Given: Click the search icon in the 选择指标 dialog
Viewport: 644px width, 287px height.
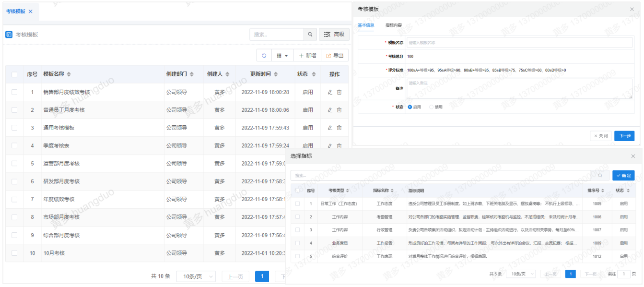Looking at the screenshot, I should pyautogui.click(x=600, y=176).
